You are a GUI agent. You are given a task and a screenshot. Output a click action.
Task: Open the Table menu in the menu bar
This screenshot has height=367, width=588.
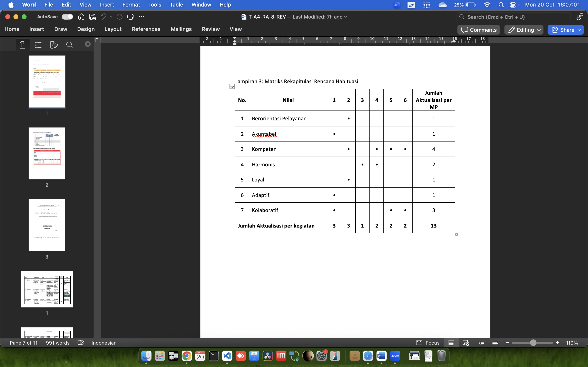[176, 5]
